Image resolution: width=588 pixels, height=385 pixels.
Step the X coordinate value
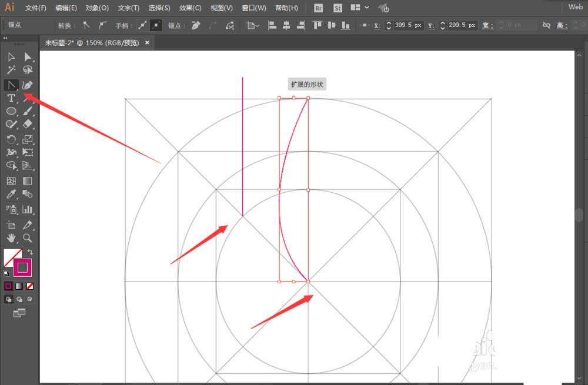(389, 25)
